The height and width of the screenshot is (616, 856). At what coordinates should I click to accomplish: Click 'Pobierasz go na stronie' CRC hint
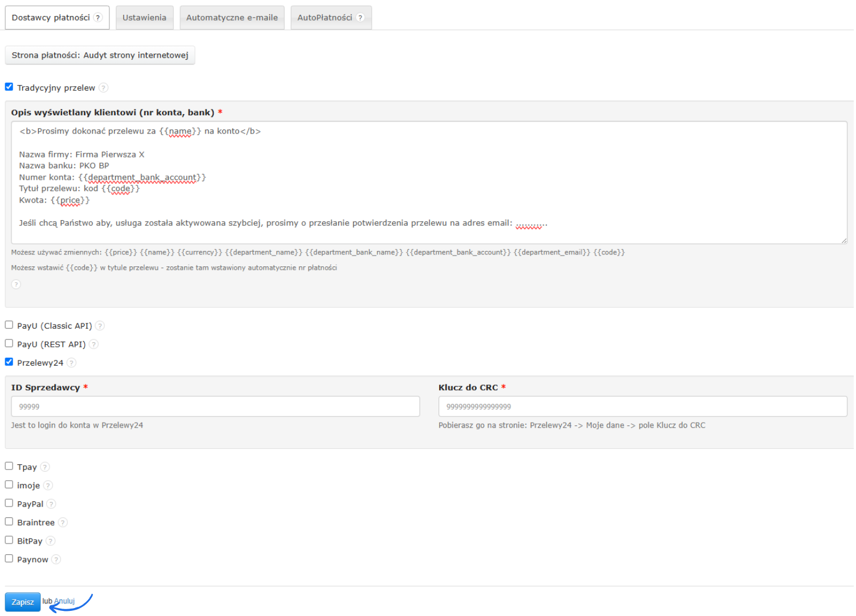pyautogui.click(x=572, y=425)
